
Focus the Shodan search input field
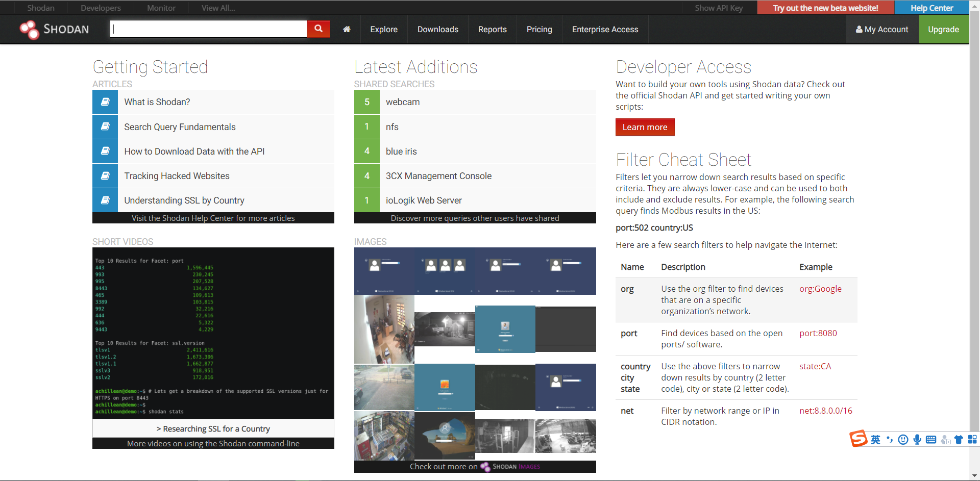pyautogui.click(x=209, y=29)
